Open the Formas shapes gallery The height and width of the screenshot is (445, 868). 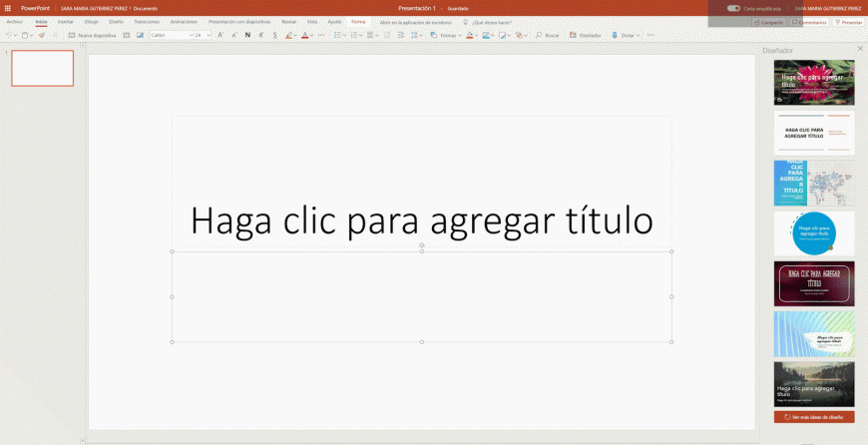(446, 36)
